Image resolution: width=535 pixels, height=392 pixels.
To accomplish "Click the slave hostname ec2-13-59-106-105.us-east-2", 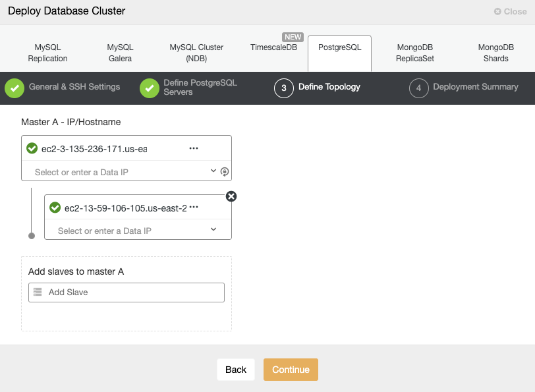I will [x=126, y=208].
